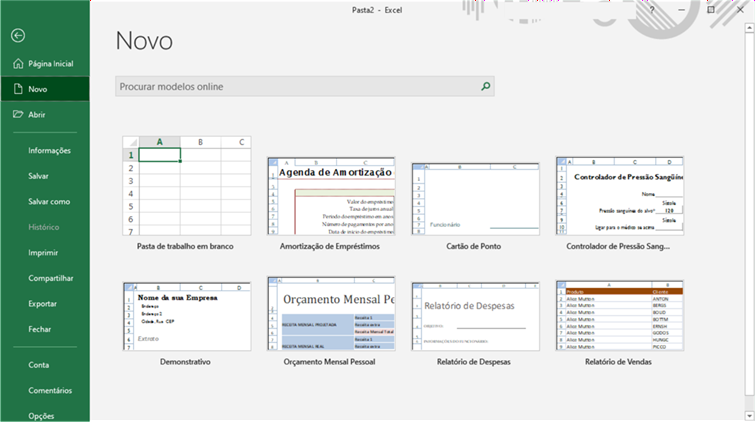Open Opções at the sidebar bottom
The height and width of the screenshot is (422, 755).
[x=41, y=415]
